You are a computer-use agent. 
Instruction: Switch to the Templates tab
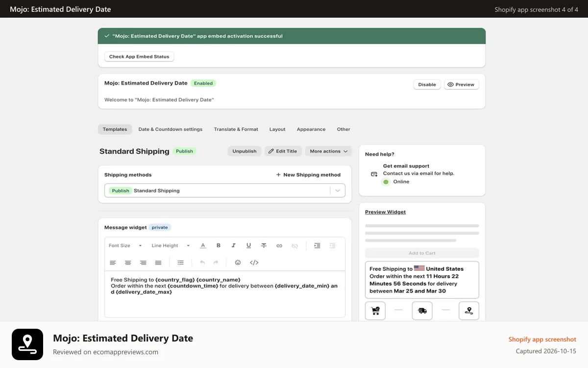(115, 130)
